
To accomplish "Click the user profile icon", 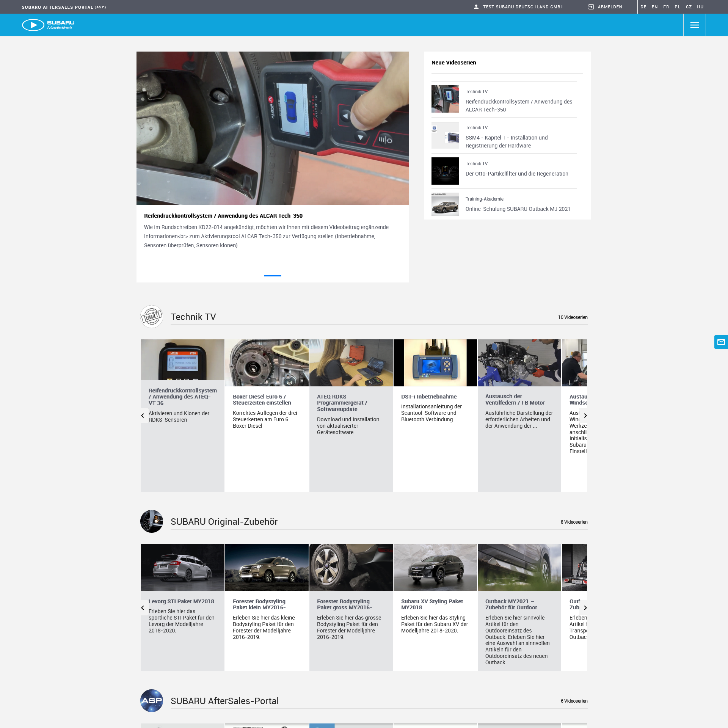I will (476, 7).
